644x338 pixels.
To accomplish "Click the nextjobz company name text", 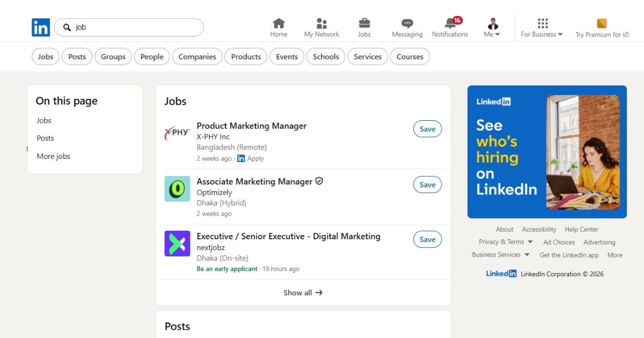I will pyautogui.click(x=211, y=248).
